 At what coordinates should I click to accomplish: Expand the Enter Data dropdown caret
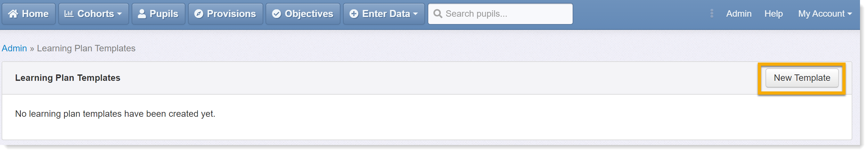coord(415,14)
